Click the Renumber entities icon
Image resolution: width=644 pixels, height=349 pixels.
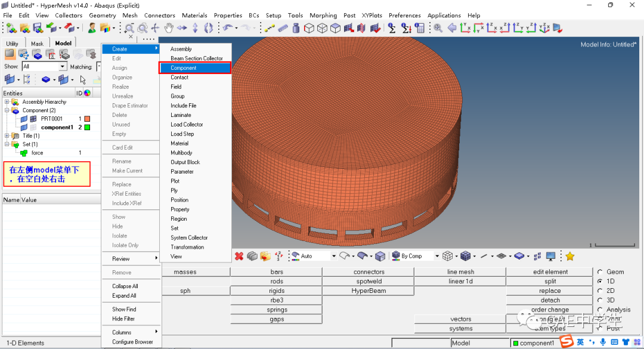click(278, 256)
